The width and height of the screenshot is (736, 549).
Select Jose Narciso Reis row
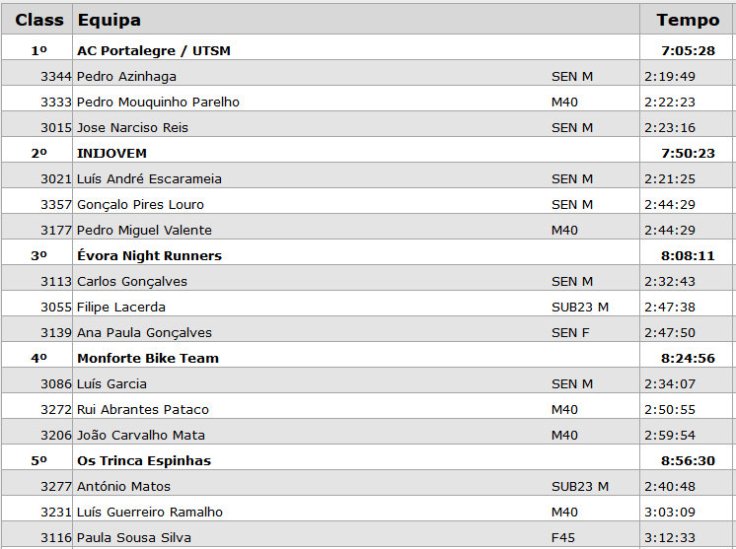[x=132, y=127]
